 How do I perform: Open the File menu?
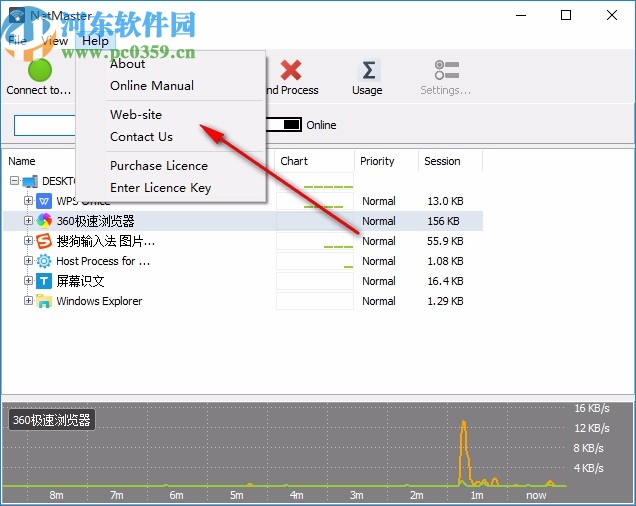coord(17,41)
